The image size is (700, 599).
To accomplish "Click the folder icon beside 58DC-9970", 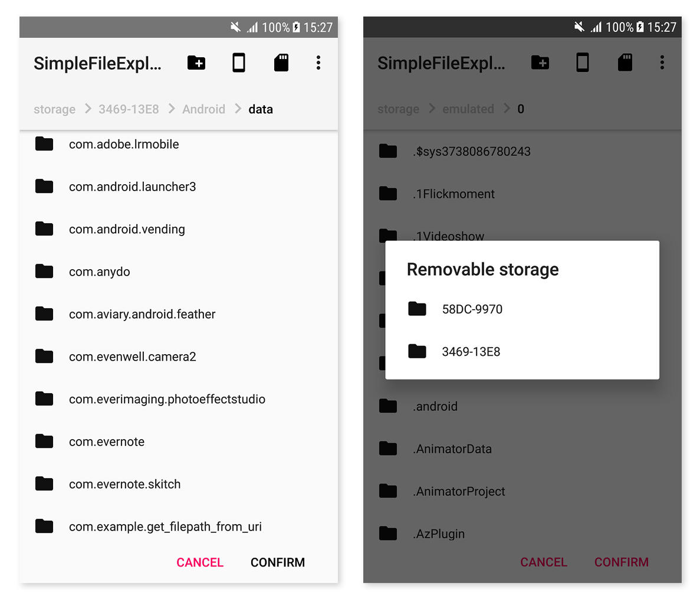I will tap(418, 309).
